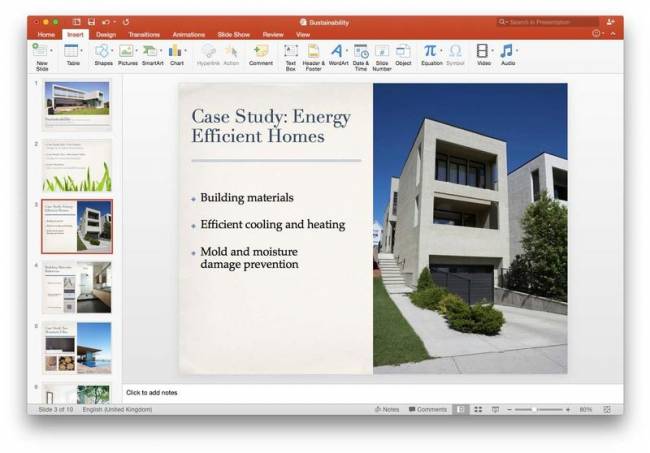Expand the Table dropdown arrow
This screenshot has height=453, width=650.
[81, 51]
